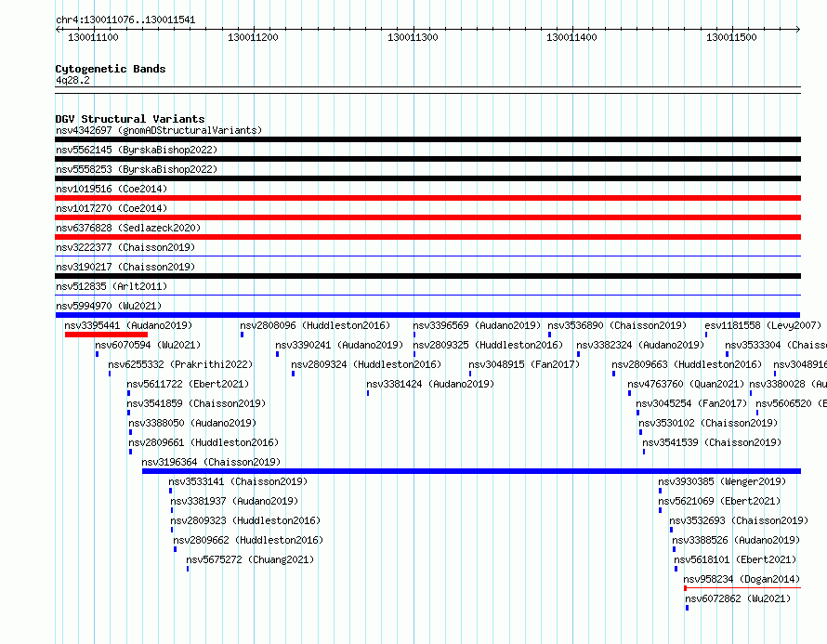The width and height of the screenshot is (827, 644).
Task: Open nsv3048915 (Fan2017) variant
Action: [x=524, y=364]
